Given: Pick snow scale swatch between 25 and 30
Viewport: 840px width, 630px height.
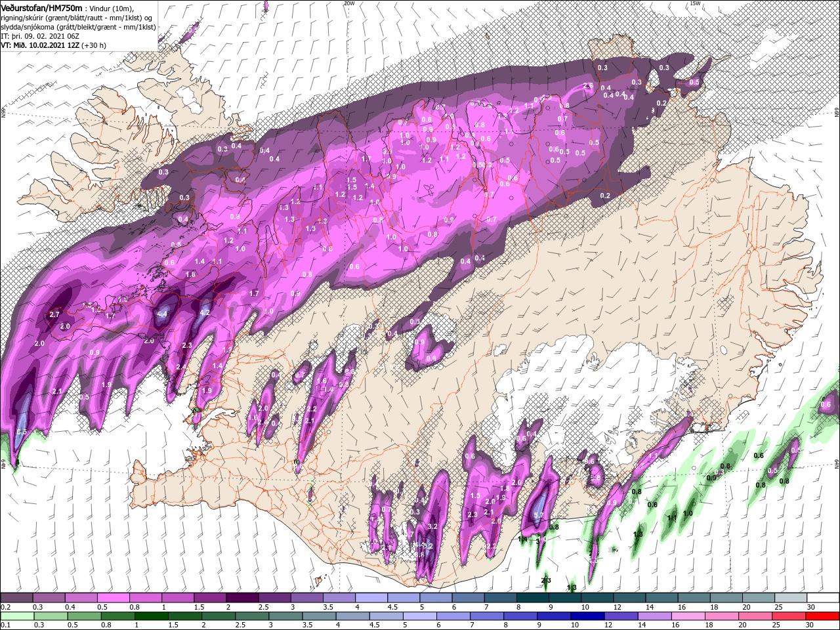Looking at the screenshot, I should 790,598.
